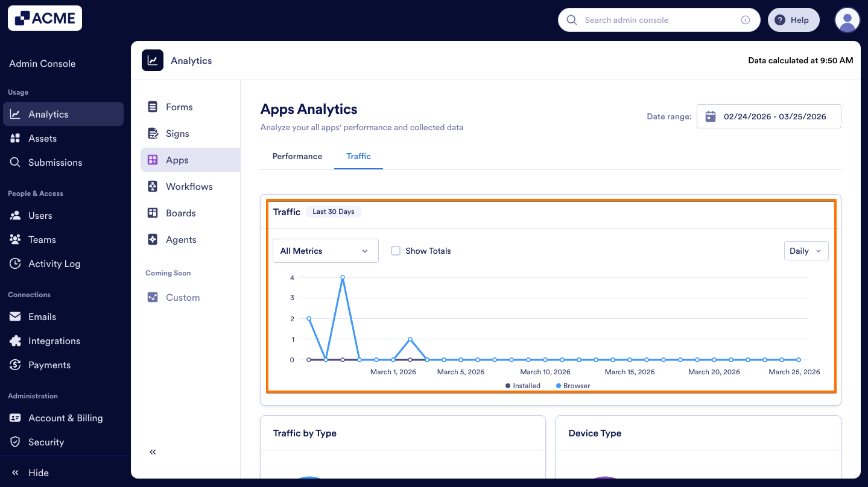The height and width of the screenshot is (487, 868).
Task: Enable the Show Totals checkbox
Action: click(396, 251)
